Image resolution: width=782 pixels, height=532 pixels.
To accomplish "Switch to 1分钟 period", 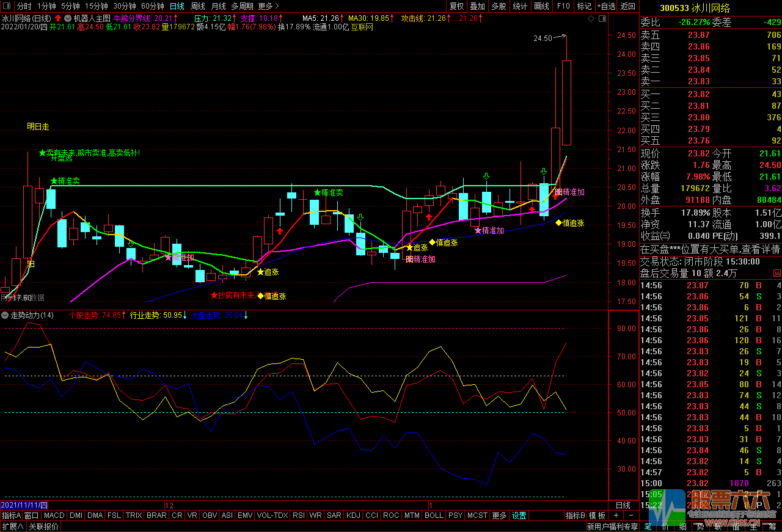I will (46, 6).
